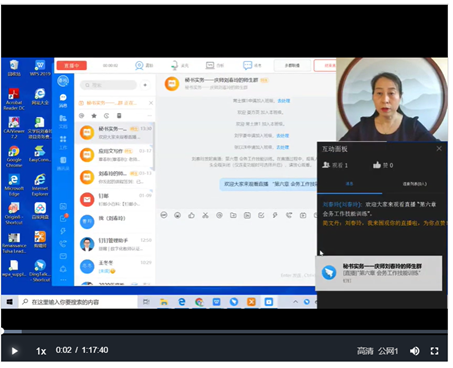Open File Explorer from the taskbar
This screenshot has height=368, width=453.
[x=164, y=302]
